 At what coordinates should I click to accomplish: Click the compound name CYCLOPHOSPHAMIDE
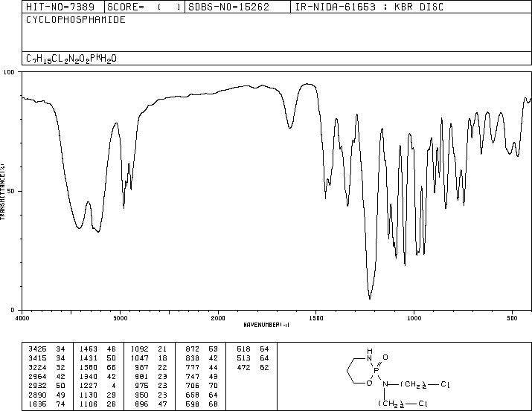(x=76, y=20)
